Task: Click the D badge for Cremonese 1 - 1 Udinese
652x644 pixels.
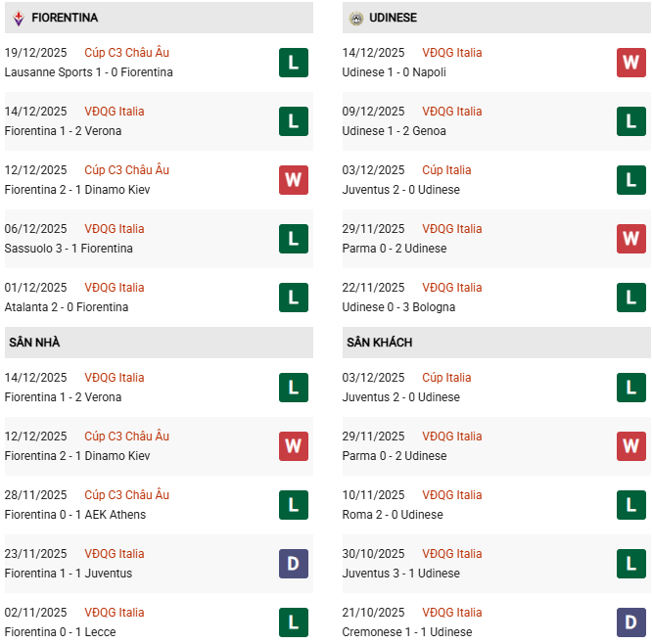Action: 631,622
